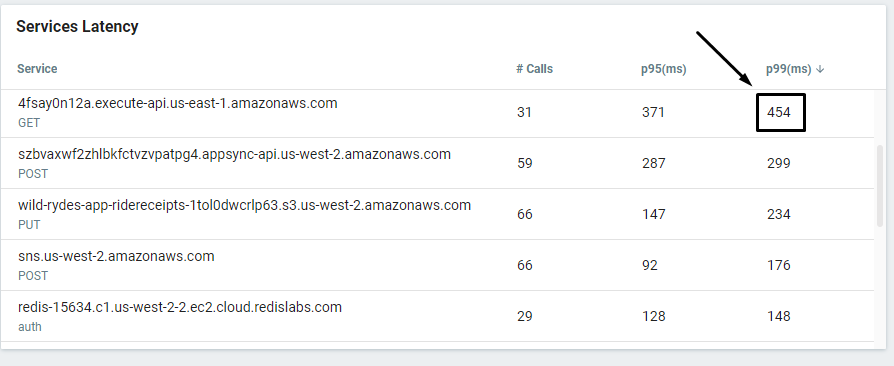Click the 299 p99 value for appsync

click(x=779, y=164)
